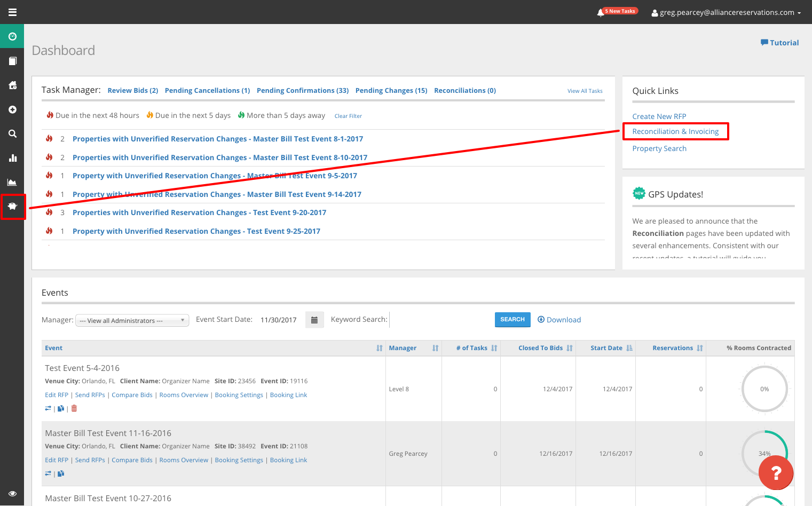Click the eye icon at sidebar bottom

point(12,493)
